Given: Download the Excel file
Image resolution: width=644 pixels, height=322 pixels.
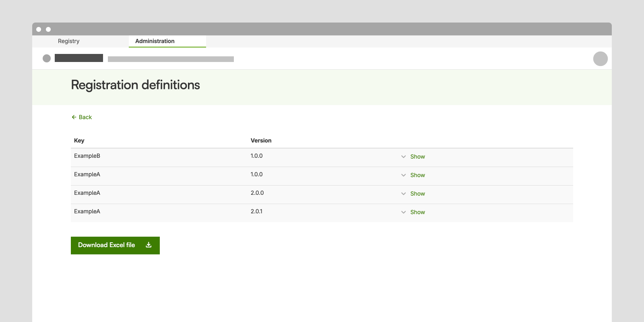Looking at the screenshot, I should coord(115,246).
